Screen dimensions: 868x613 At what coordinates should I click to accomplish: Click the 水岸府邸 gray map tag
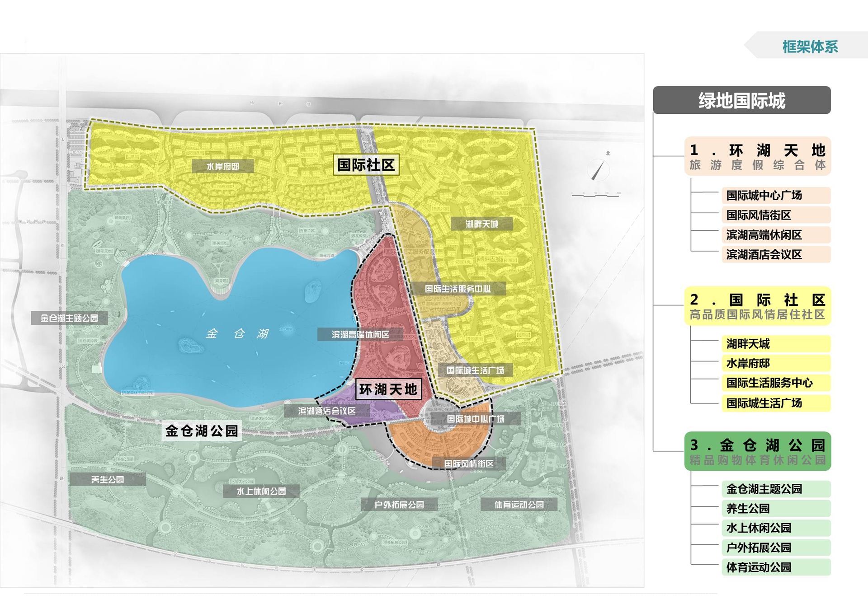(222, 166)
